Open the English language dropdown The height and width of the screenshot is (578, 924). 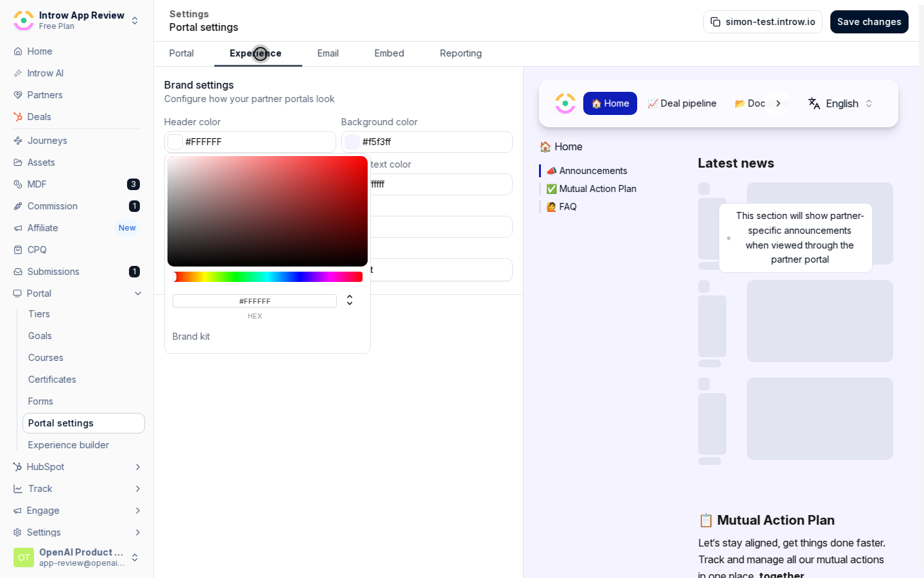click(x=841, y=103)
